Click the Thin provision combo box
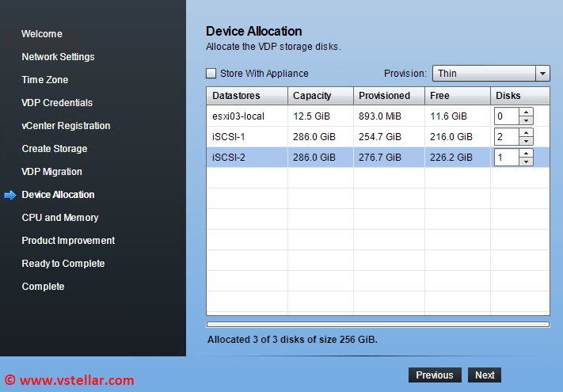 (483, 74)
